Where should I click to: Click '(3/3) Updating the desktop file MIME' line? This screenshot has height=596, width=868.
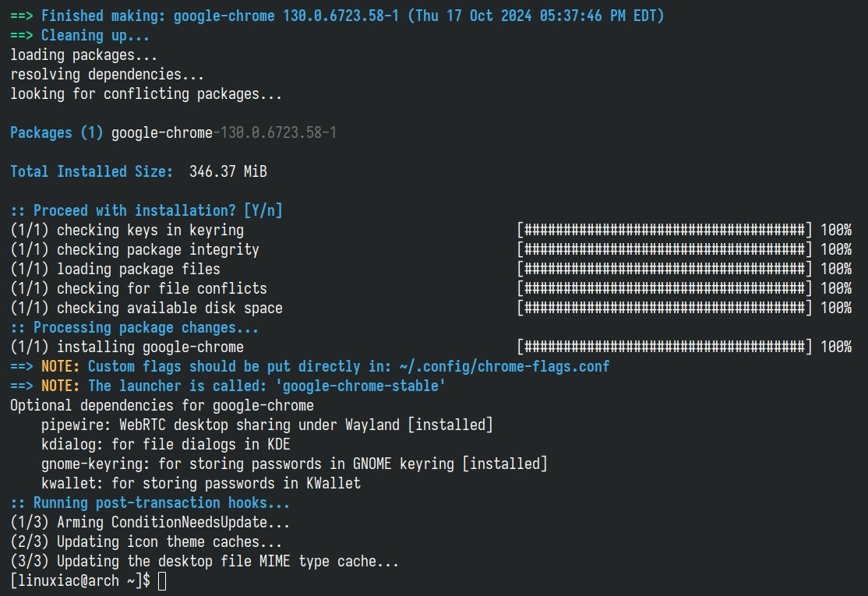204,561
